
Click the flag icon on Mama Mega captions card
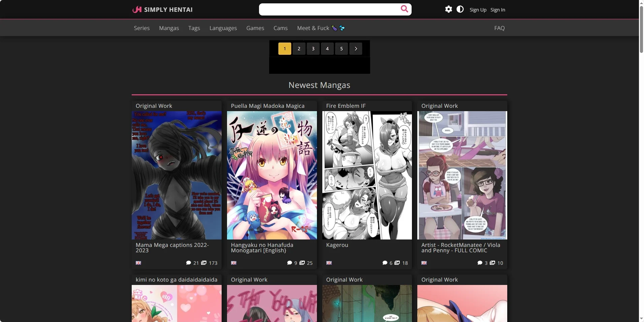138,263
